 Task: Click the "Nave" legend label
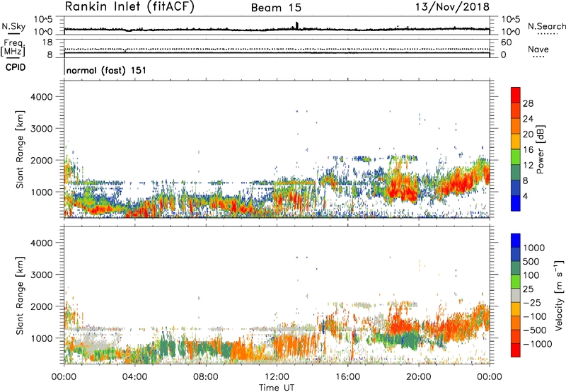pyautogui.click(x=538, y=49)
